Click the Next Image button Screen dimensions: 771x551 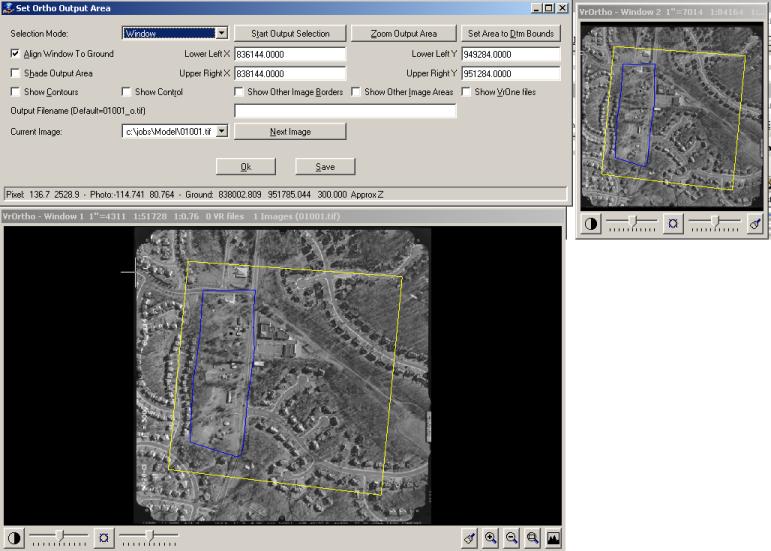click(290, 132)
